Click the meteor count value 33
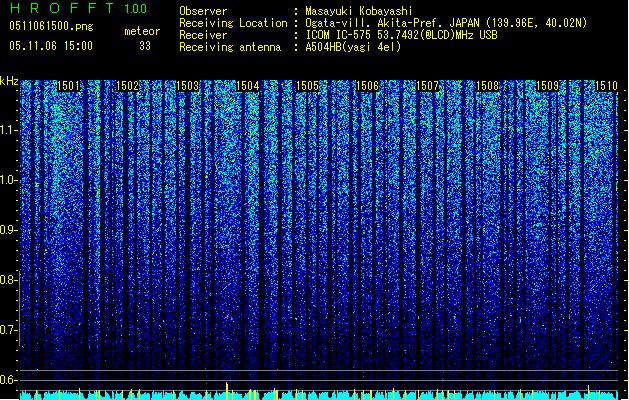 pyautogui.click(x=145, y=46)
